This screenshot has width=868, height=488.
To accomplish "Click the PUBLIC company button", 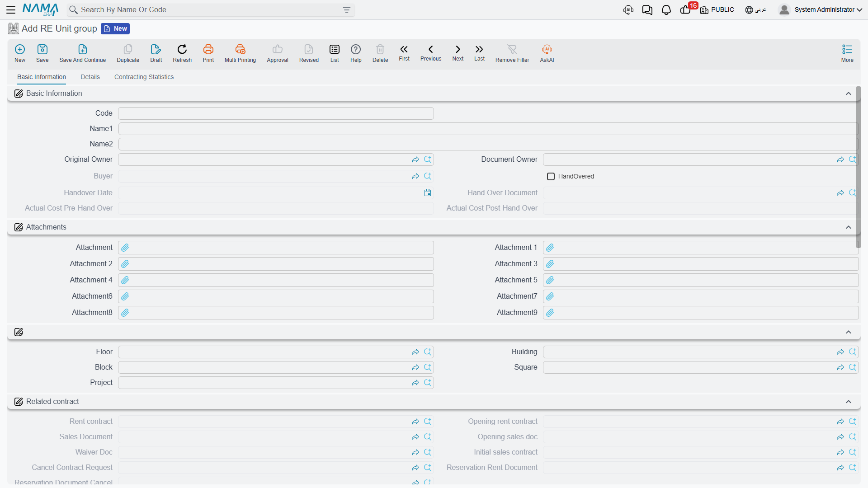I will tap(717, 9).
